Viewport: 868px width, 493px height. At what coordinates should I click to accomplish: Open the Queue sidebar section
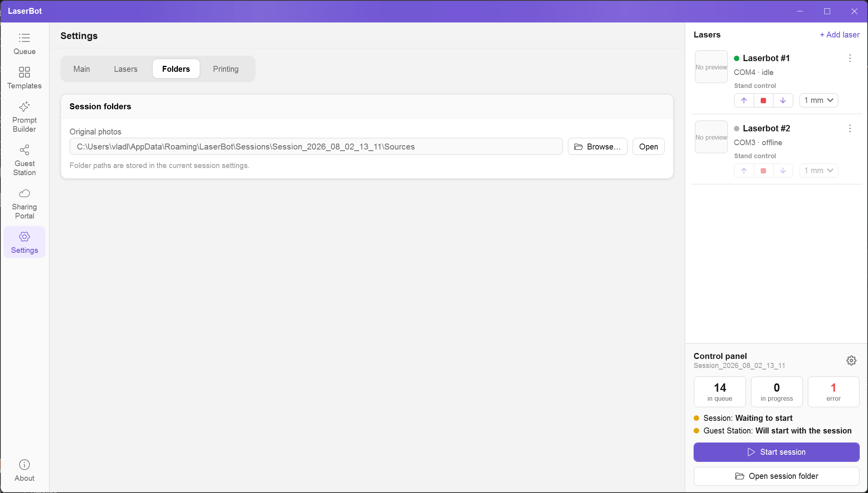point(24,44)
